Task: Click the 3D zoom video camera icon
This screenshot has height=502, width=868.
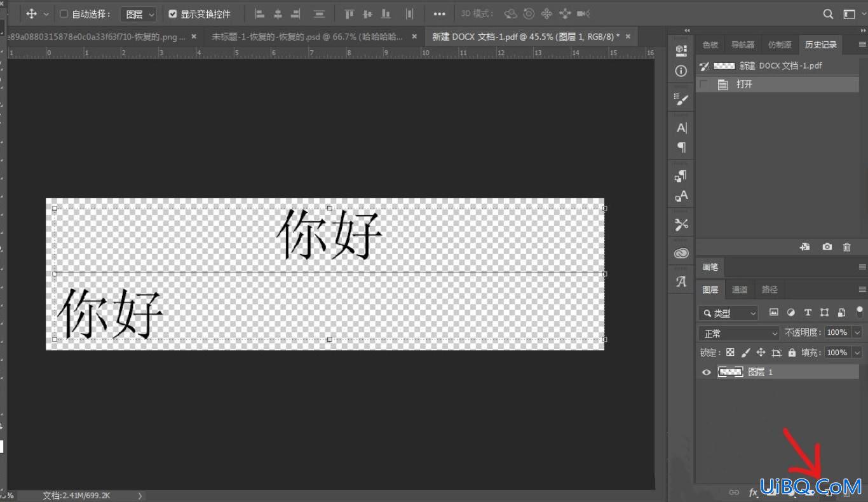Action: (x=583, y=13)
